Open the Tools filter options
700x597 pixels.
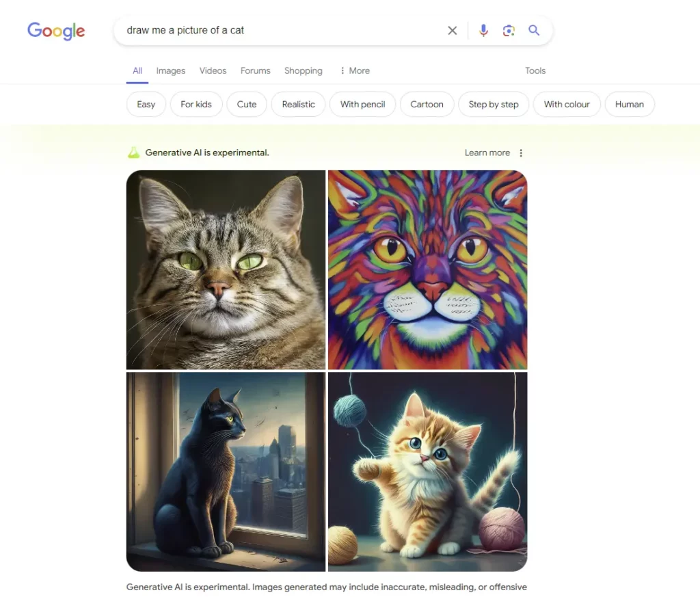(x=535, y=70)
